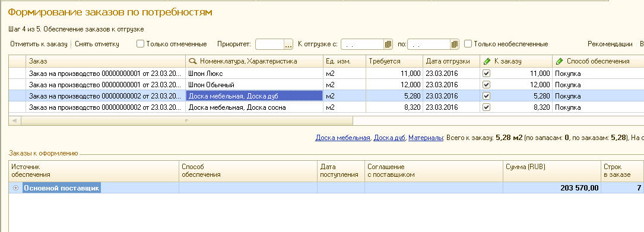Click the Сумма (RUB) column header
The image size is (644, 232).
pos(551,171)
